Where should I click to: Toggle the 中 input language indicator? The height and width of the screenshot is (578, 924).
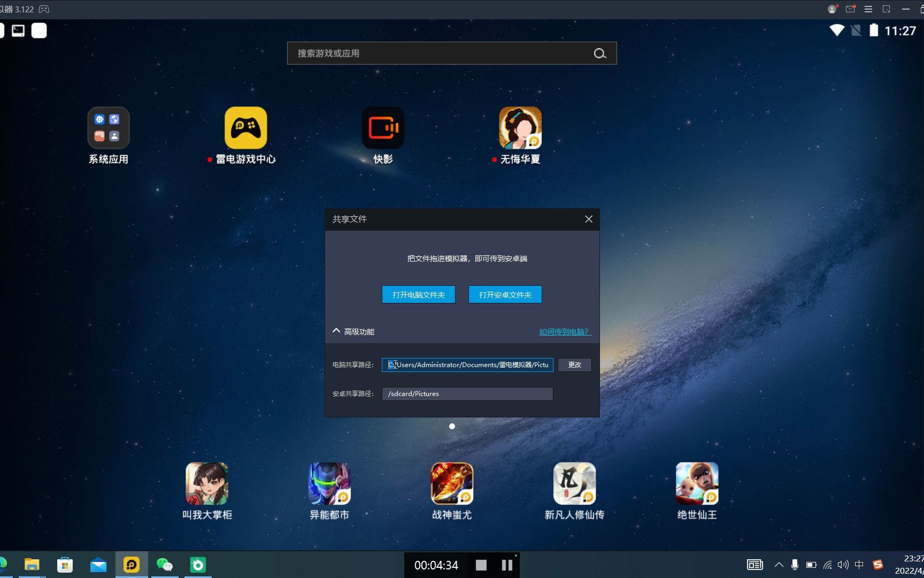859,565
